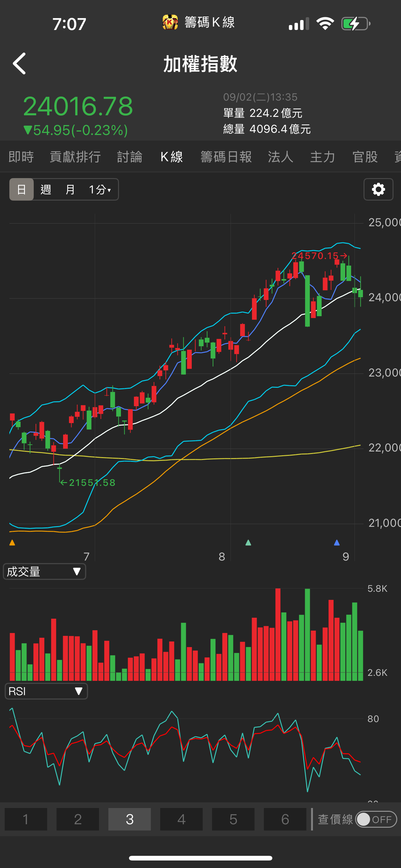Tap the 查價線 label
401x868 pixels.
335,819
